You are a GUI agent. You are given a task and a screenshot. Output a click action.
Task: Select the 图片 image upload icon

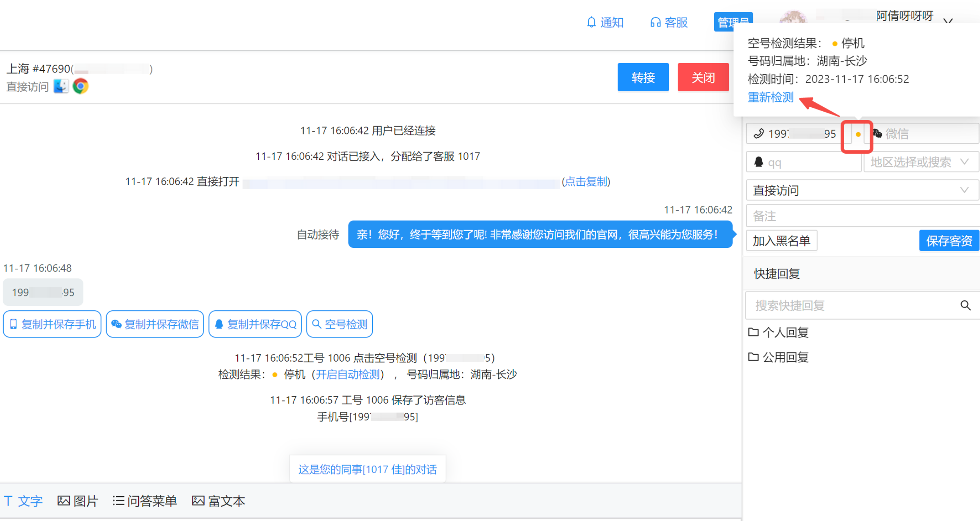[64, 501]
